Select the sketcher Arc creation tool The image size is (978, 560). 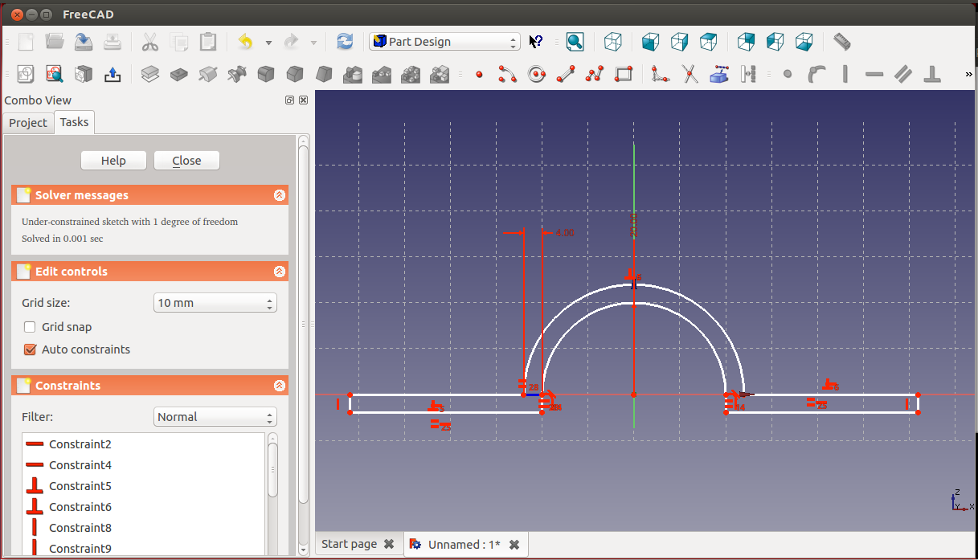(x=507, y=75)
